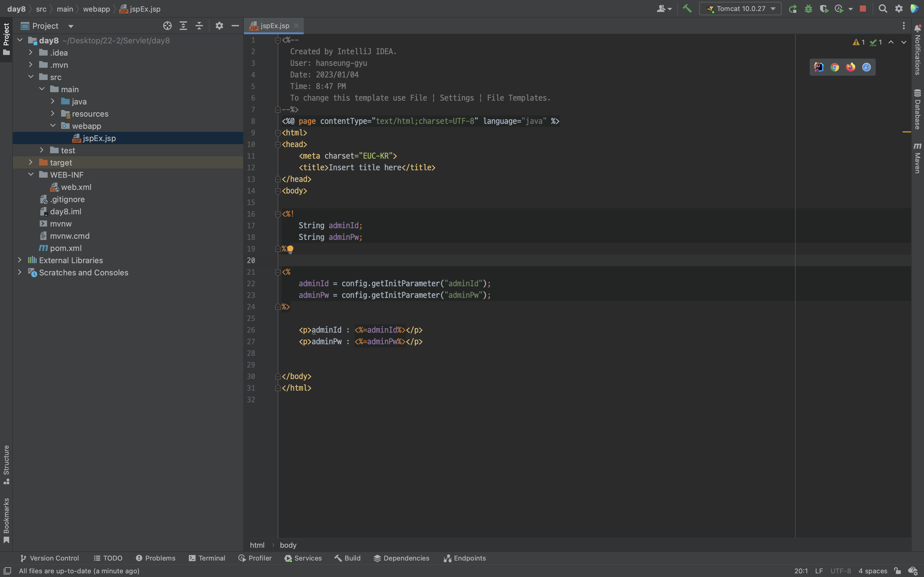
Task: Click the Build project hammer icon
Action: click(687, 9)
